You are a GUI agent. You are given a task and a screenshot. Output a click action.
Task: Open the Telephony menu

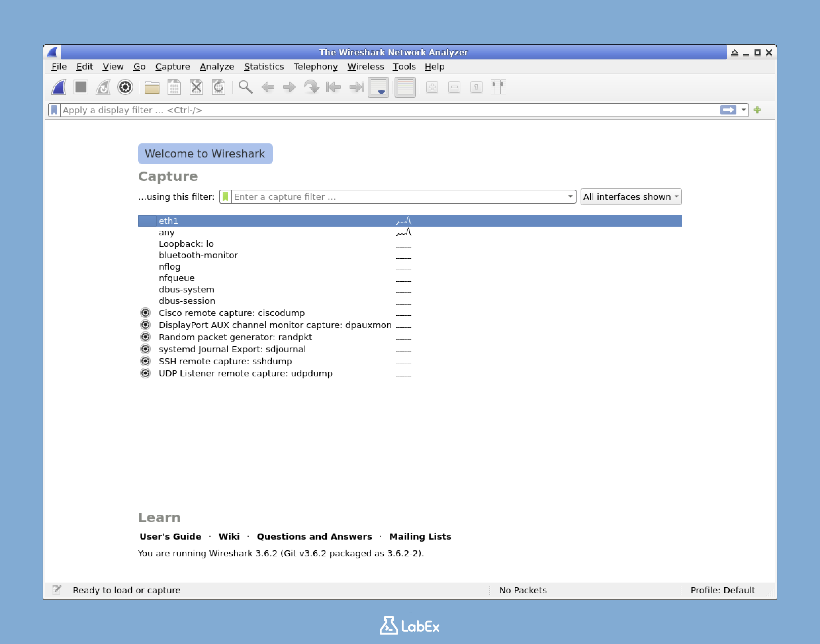coord(316,66)
